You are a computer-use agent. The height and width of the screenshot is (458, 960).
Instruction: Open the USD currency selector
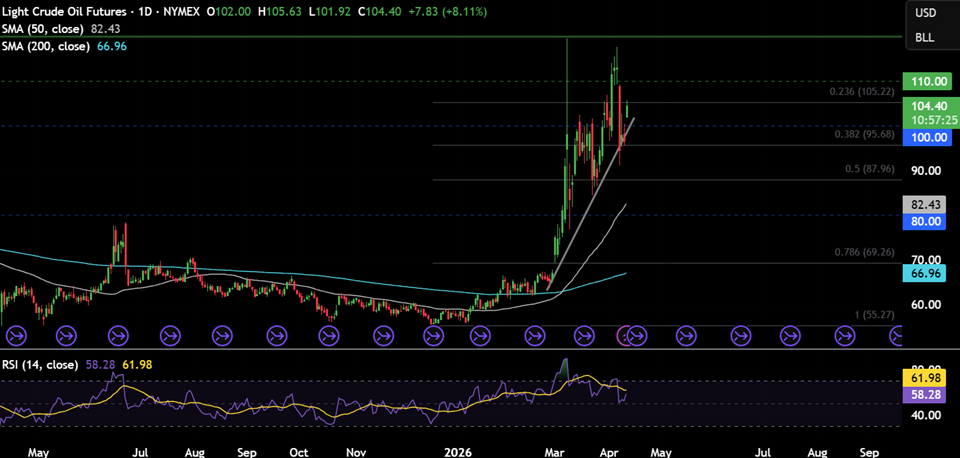click(925, 13)
